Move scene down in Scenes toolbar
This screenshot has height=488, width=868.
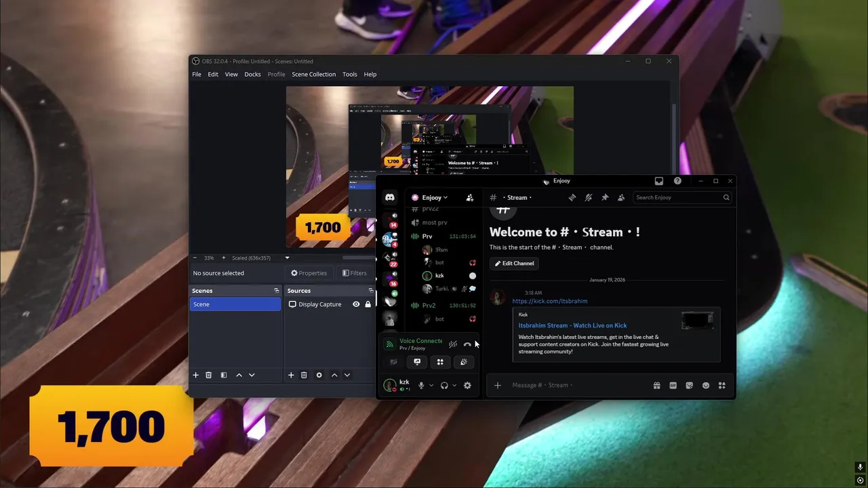tap(252, 375)
